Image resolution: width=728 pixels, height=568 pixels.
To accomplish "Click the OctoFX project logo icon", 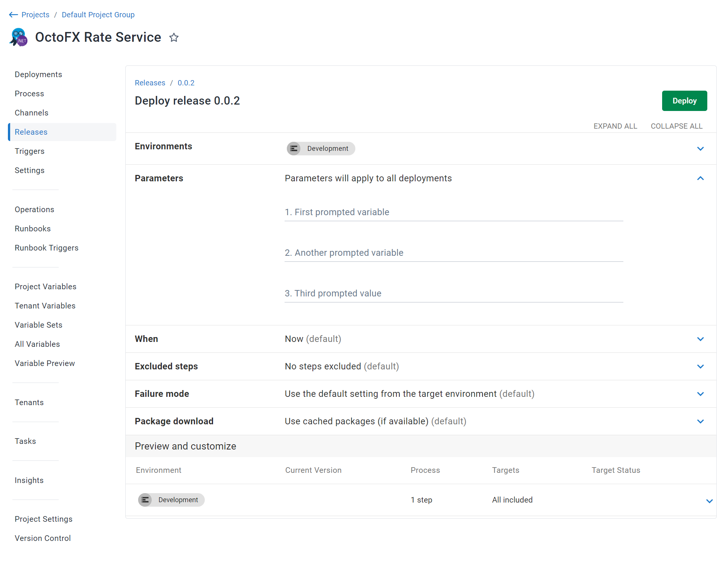I will coord(18,37).
